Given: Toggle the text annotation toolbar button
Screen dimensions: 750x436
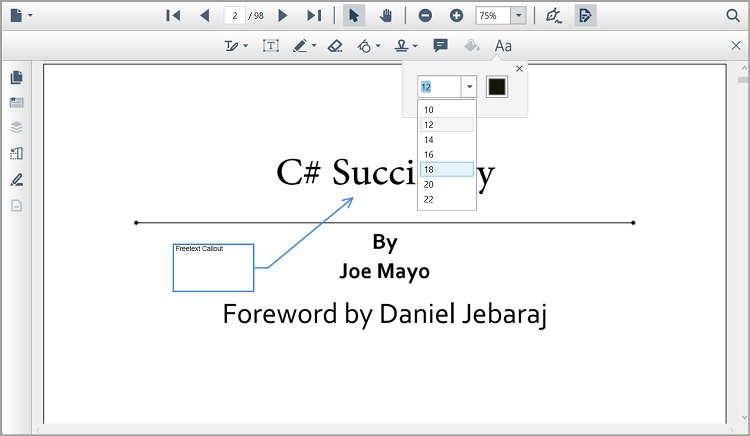Looking at the screenshot, I should (585, 16).
